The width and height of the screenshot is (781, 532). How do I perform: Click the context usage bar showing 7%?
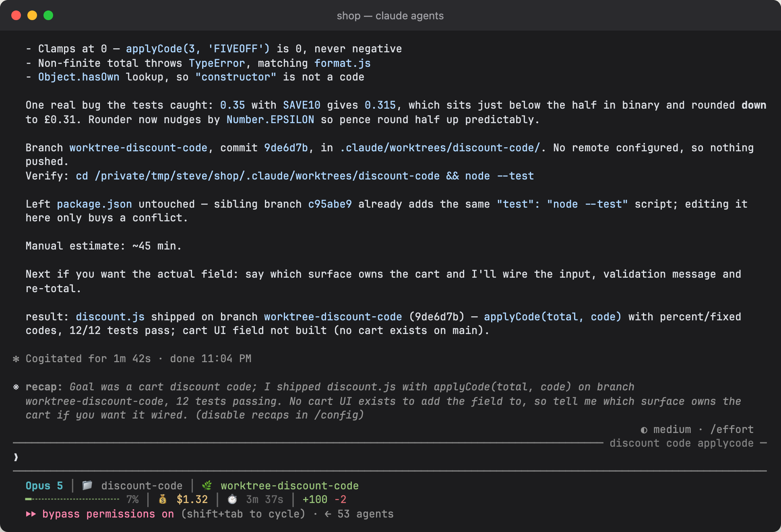click(x=72, y=499)
